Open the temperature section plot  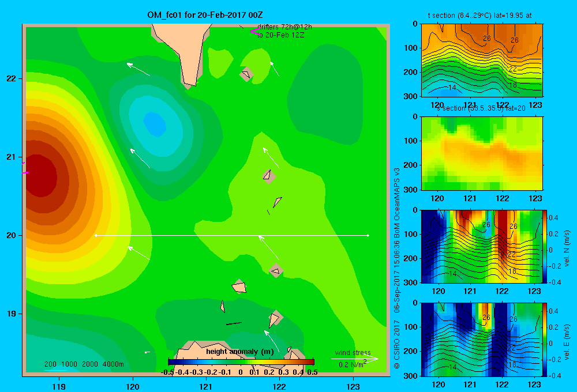click(482, 61)
